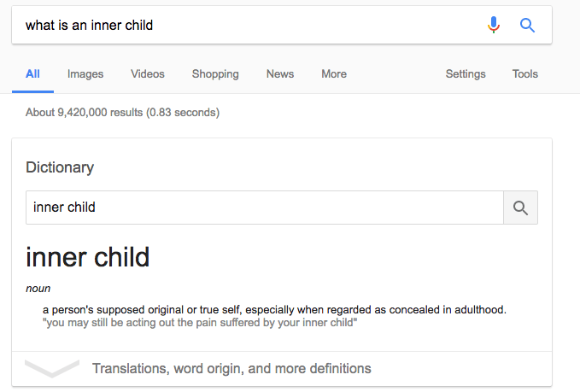580x392 pixels.
Task: Click the large "inner child" headword
Action: click(88, 256)
